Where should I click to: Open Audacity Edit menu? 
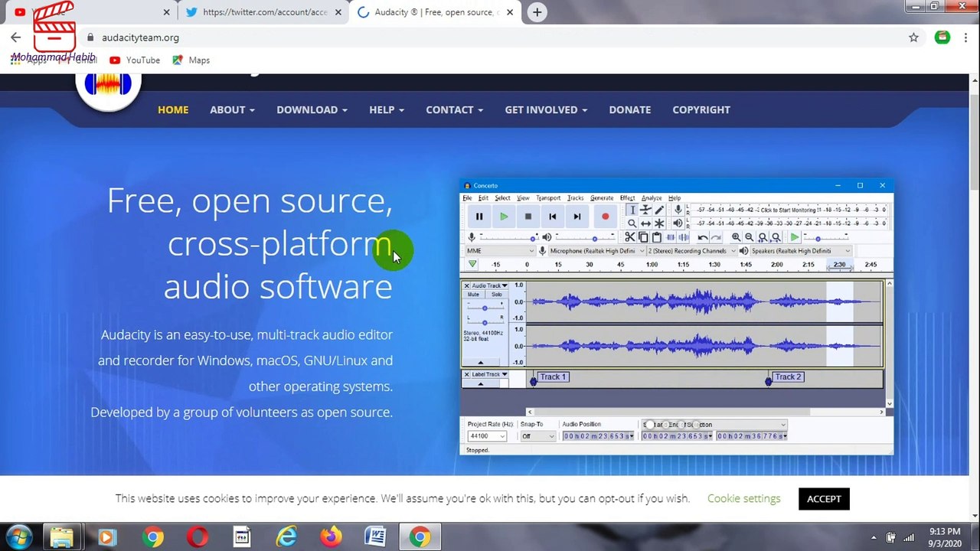click(x=483, y=198)
